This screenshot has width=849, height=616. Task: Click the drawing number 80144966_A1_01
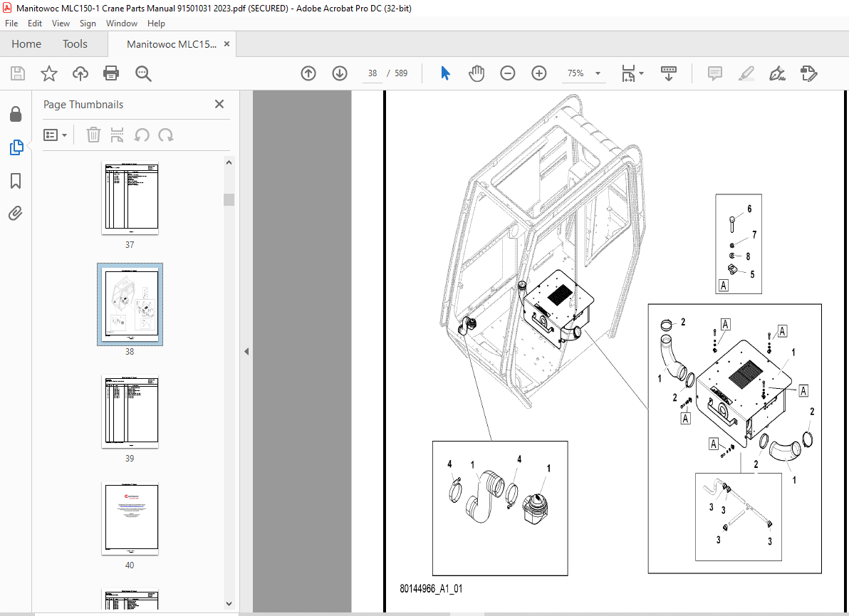(x=431, y=588)
